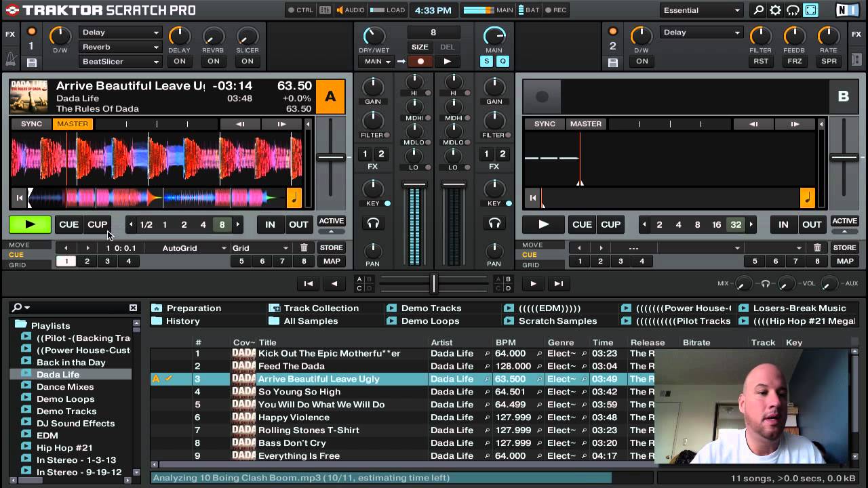Screen dimensions: 868x488
Task: Click Deck A STORE button
Action: coord(331,248)
